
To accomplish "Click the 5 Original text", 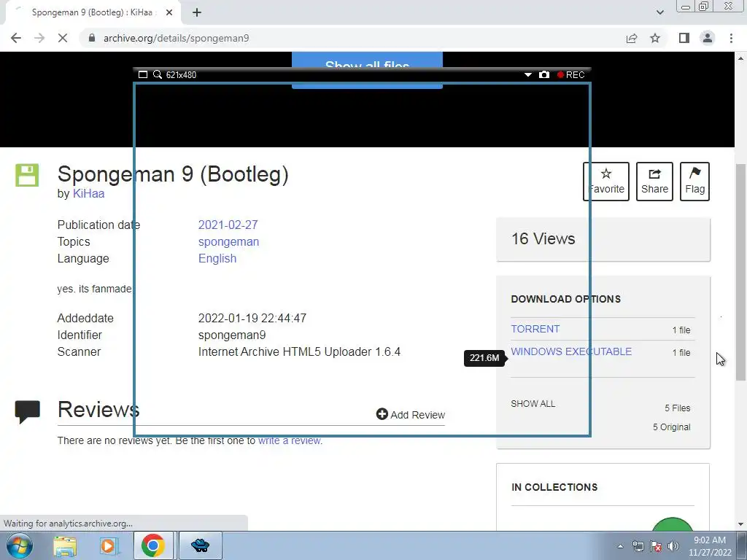I will tap(671, 427).
